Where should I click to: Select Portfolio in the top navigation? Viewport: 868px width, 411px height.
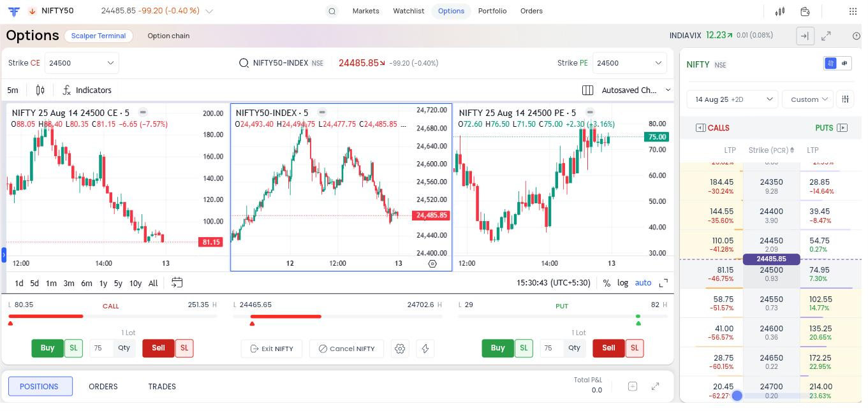tap(492, 11)
